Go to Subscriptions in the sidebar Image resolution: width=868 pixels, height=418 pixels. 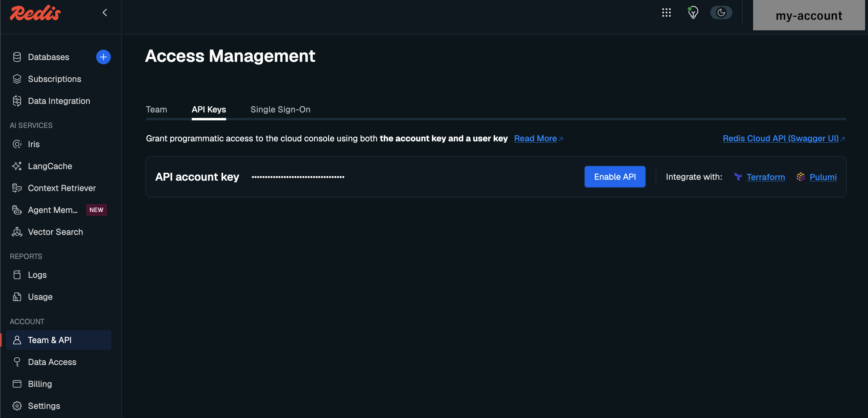click(54, 79)
